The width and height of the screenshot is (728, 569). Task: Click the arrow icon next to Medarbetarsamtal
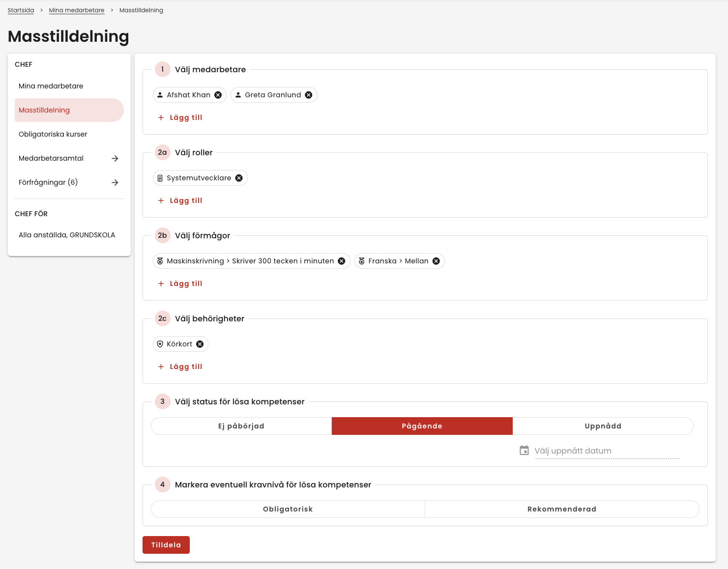[x=115, y=158]
